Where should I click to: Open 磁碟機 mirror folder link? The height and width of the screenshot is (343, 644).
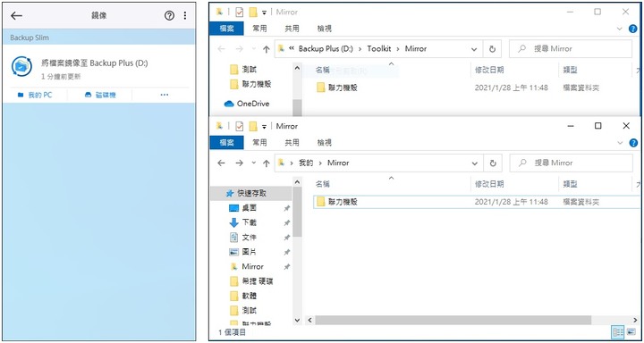[x=100, y=96]
